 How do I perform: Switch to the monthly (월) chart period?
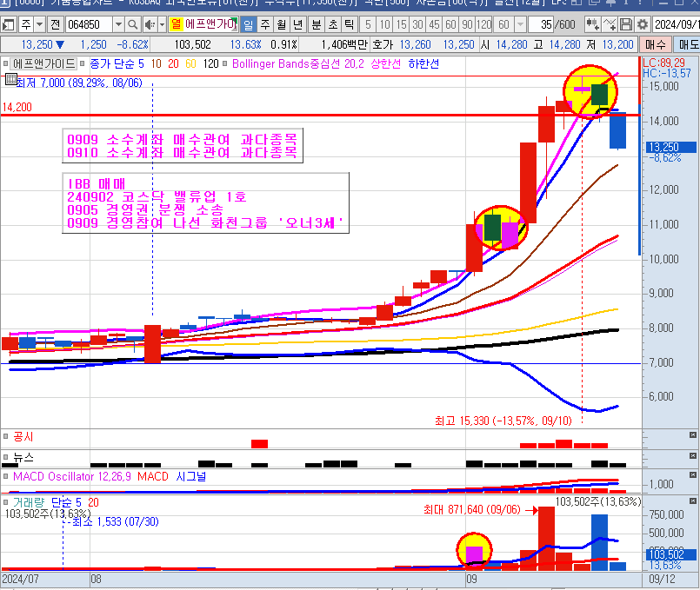[x=282, y=24]
